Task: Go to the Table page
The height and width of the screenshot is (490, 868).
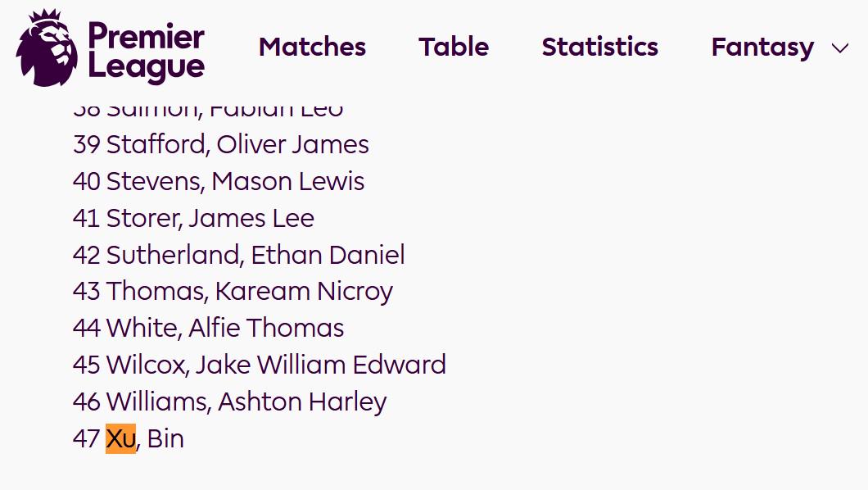Action: [x=454, y=48]
